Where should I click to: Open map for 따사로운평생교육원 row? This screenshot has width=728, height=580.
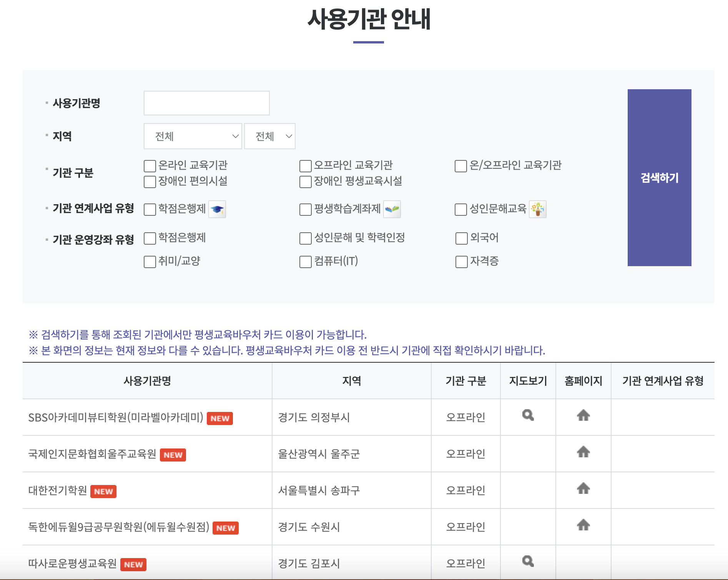coord(528,562)
